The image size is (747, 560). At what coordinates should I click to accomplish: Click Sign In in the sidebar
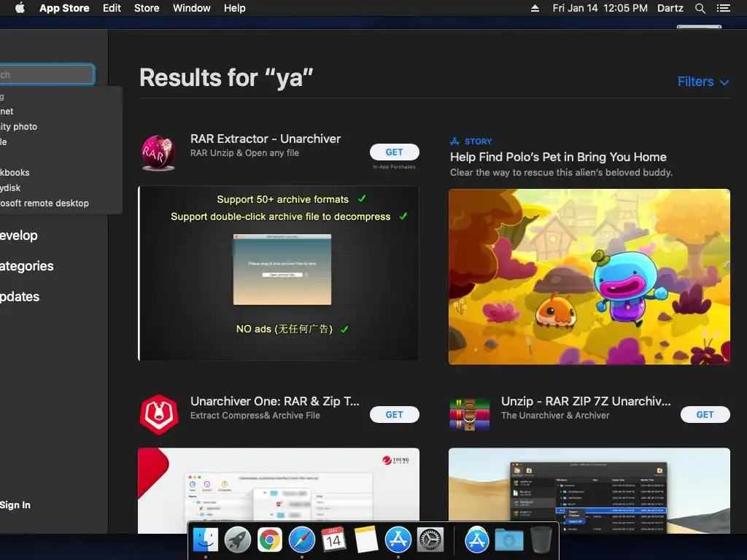pyautogui.click(x=15, y=505)
